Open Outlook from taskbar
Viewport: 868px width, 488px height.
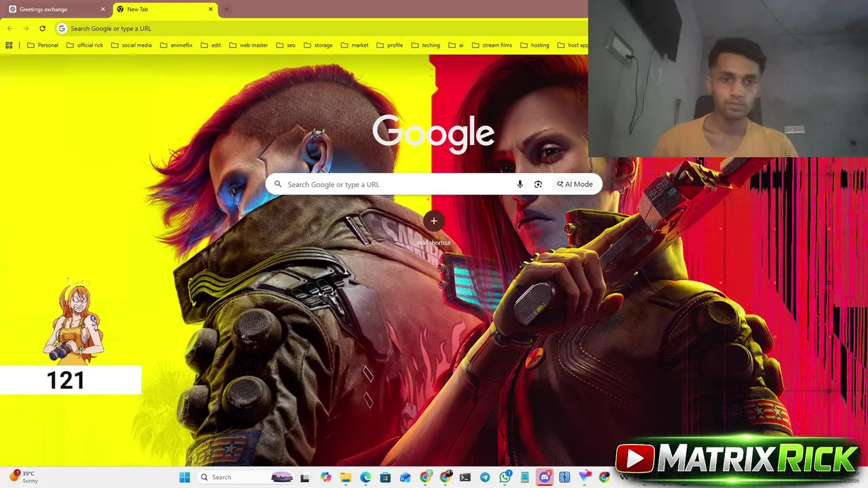pos(405,477)
